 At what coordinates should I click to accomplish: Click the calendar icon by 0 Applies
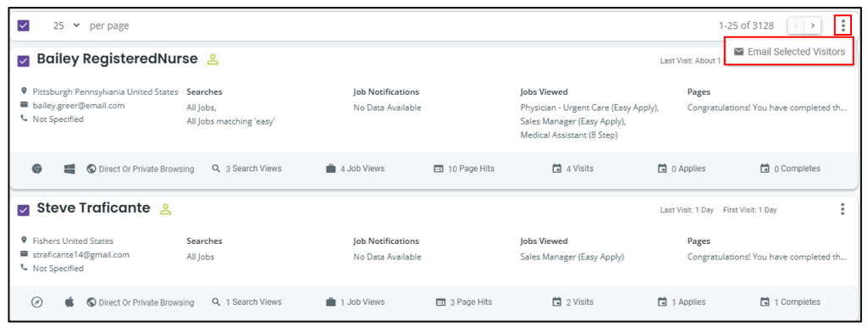click(x=662, y=169)
